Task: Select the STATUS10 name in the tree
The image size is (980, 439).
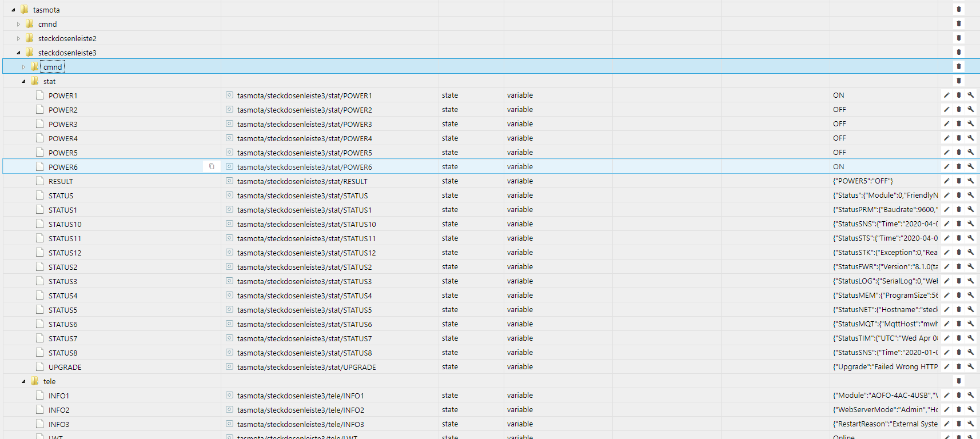Action: tap(65, 224)
